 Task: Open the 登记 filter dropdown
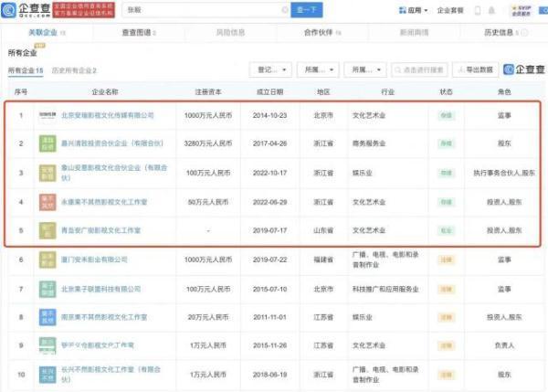point(272,70)
